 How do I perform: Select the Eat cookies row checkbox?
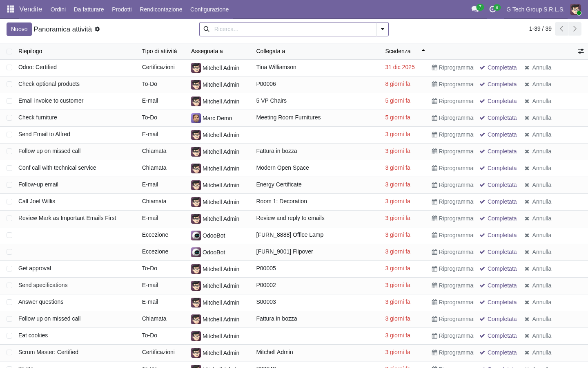[x=9, y=336]
